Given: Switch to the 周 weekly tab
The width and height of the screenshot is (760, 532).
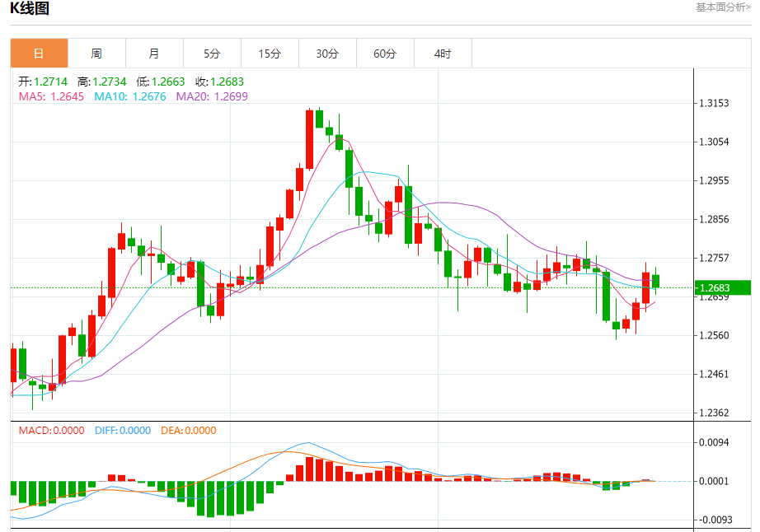Looking at the screenshot, I should [x=96, y=54].
